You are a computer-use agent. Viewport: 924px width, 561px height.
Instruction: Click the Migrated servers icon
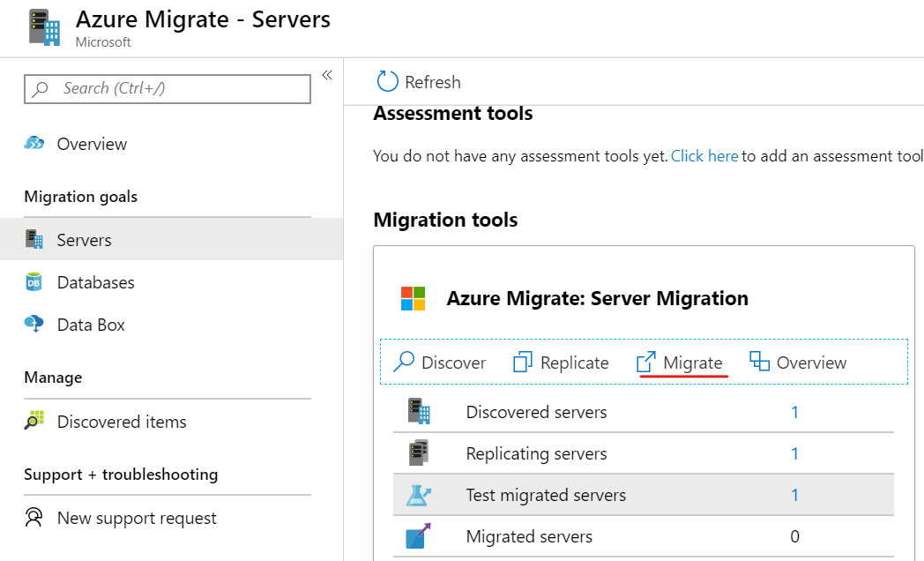419,535
